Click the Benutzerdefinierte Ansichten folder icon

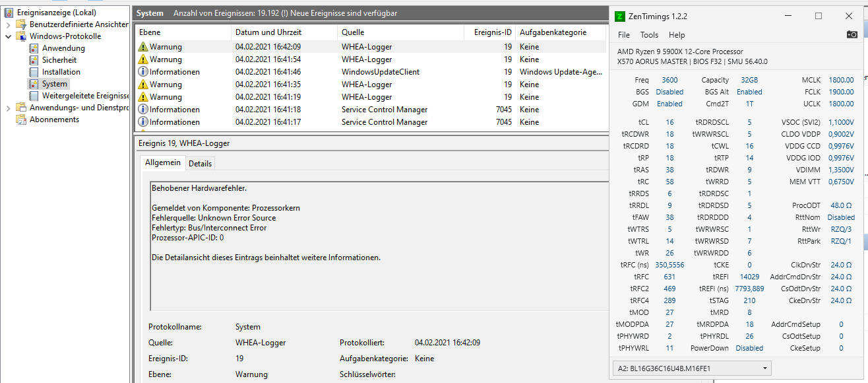tap(22, 24)
